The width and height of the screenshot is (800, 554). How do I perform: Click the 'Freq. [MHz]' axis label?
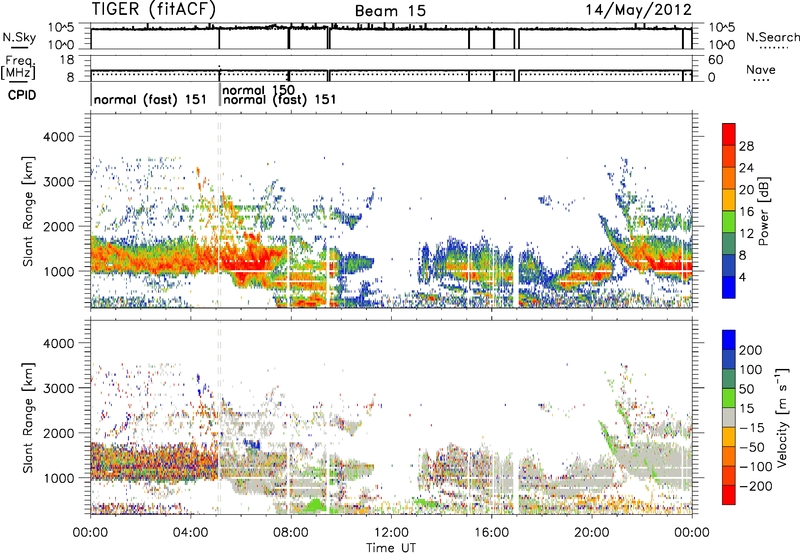click(19, 67)
